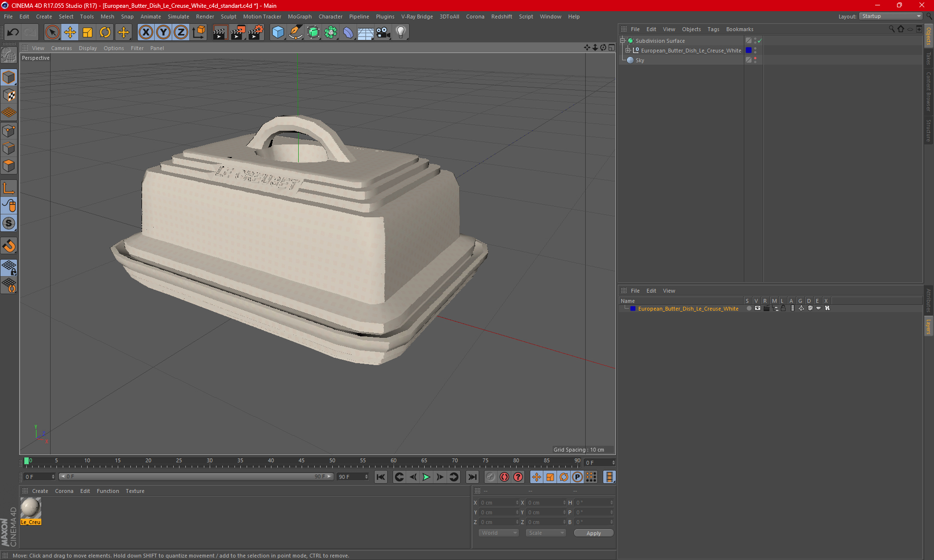Select the Sky object
This screenshot has width=934, height=560.
[640, 60]
